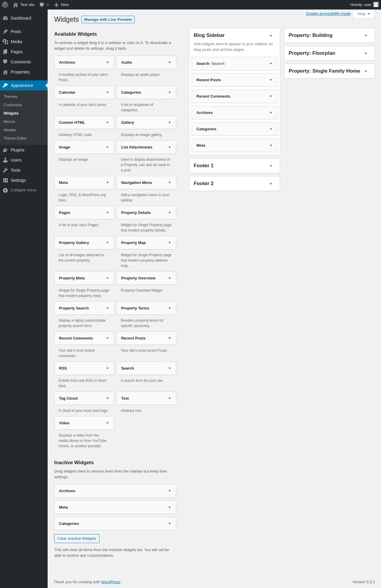Click the Media icon in sidebar
Image resolution: width=381 pixels, height=588 pixels.
[5, 42]
